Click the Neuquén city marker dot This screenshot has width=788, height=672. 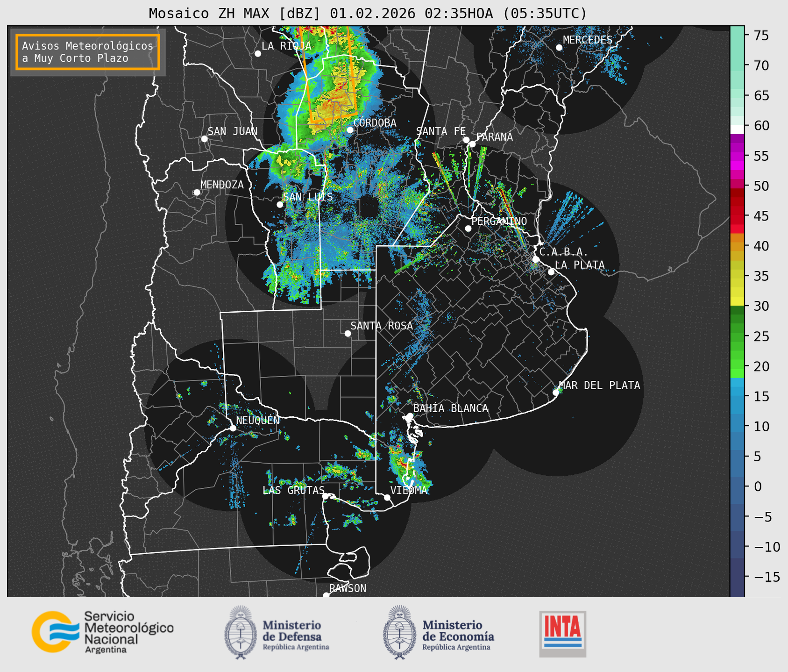[x=233, y=428]
